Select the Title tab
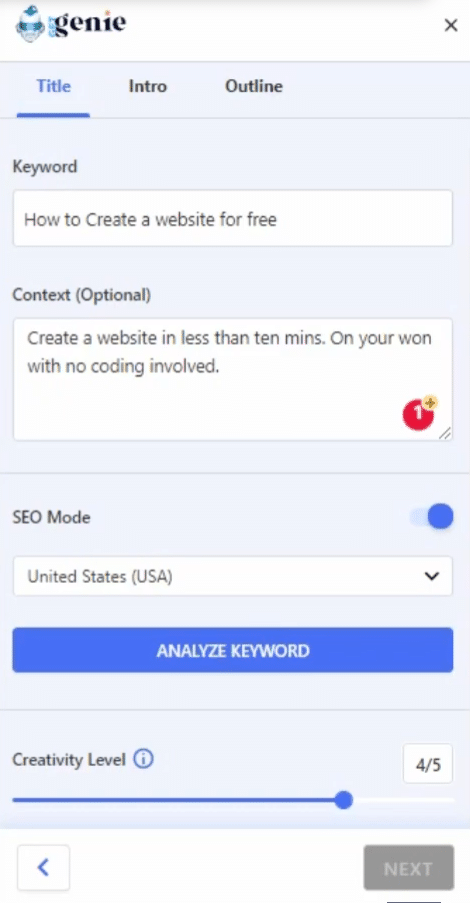Image resolution: width=470 pixels, height=903 pixels. click(x=54, y=86)
